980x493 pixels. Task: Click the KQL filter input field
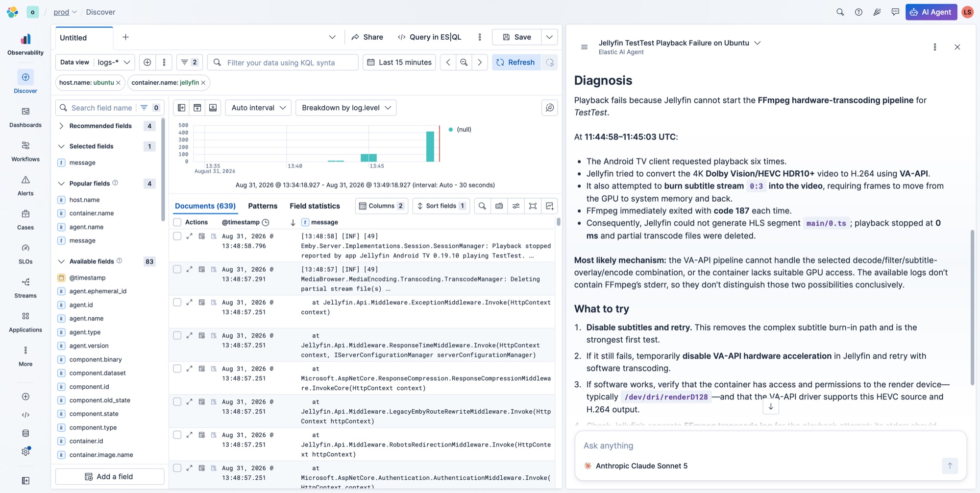tap(283, 62)
